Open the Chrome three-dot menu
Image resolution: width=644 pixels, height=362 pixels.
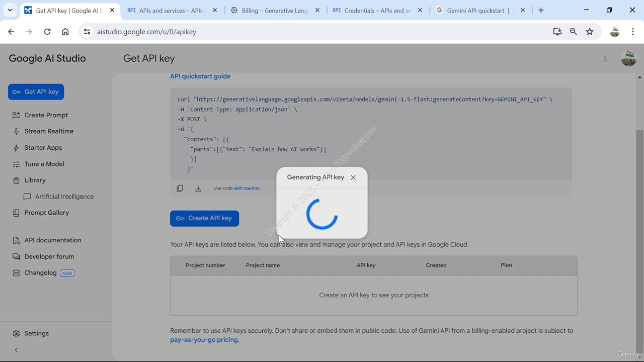[x=633, y=32]
